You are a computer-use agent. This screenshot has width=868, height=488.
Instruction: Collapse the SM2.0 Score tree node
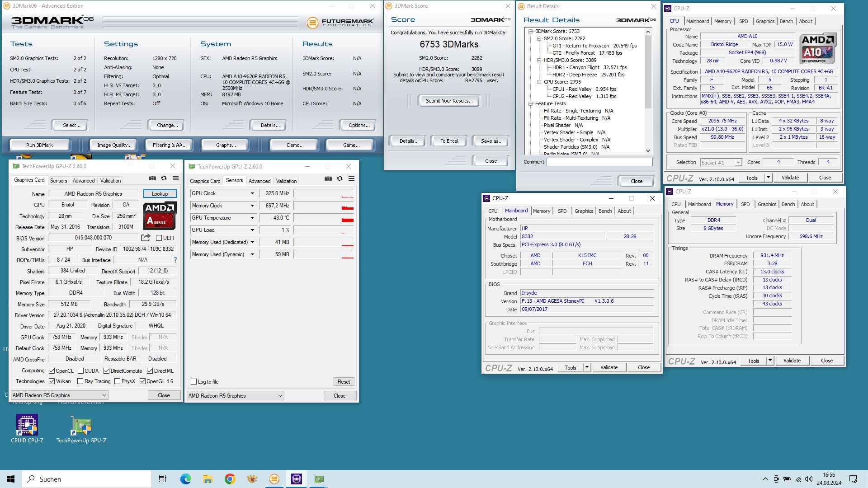pos(539,38)
